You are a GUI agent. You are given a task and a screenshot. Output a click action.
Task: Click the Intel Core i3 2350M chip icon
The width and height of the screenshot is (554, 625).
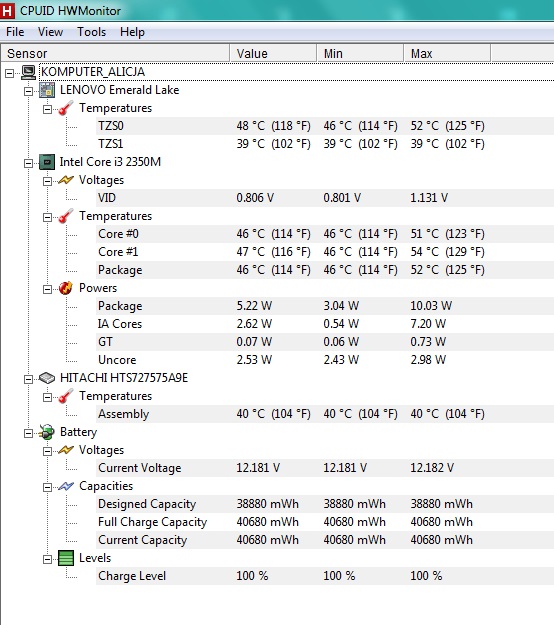47,162
